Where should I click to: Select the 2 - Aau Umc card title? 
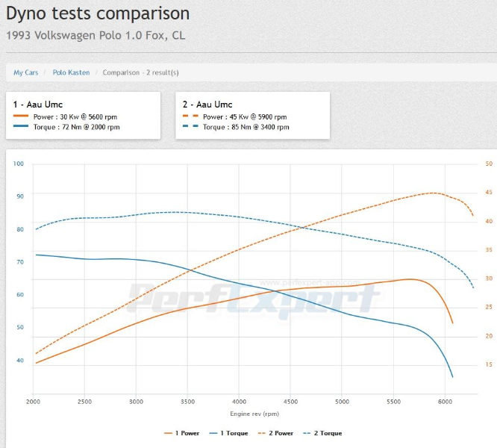click(x=207, y=105)
